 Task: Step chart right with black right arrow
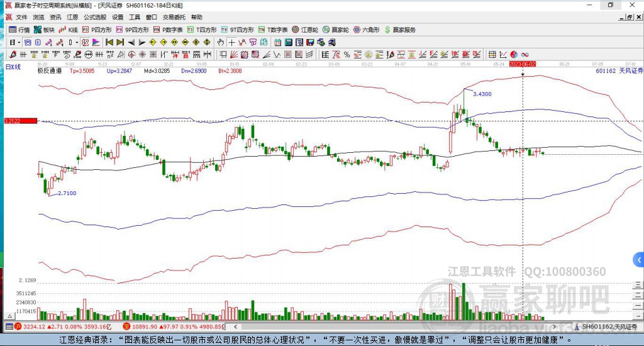click(142, 42)
